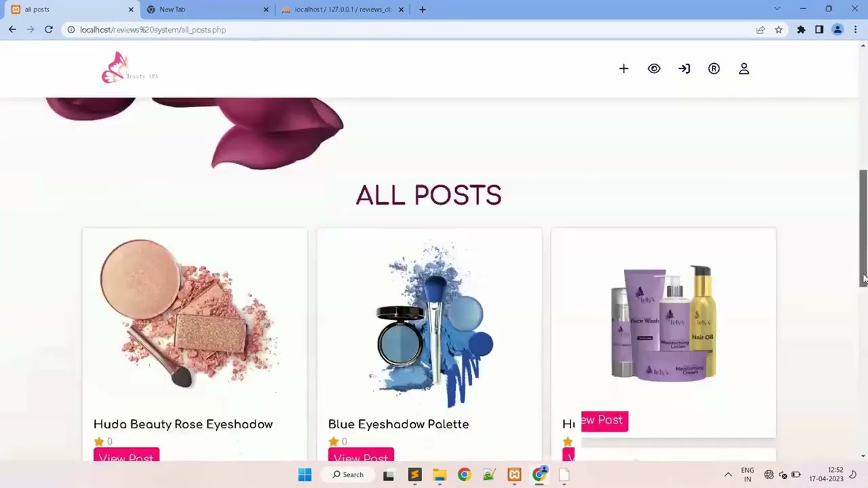The width and height of the screenshot is (868, 488).
Task: Open the clock and date in taskbar
Action: click(826, 474)
